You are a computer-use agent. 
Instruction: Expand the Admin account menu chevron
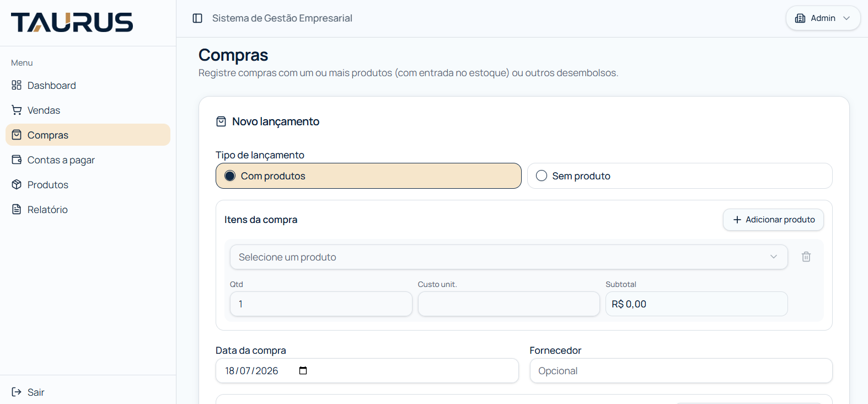point(846,18)
